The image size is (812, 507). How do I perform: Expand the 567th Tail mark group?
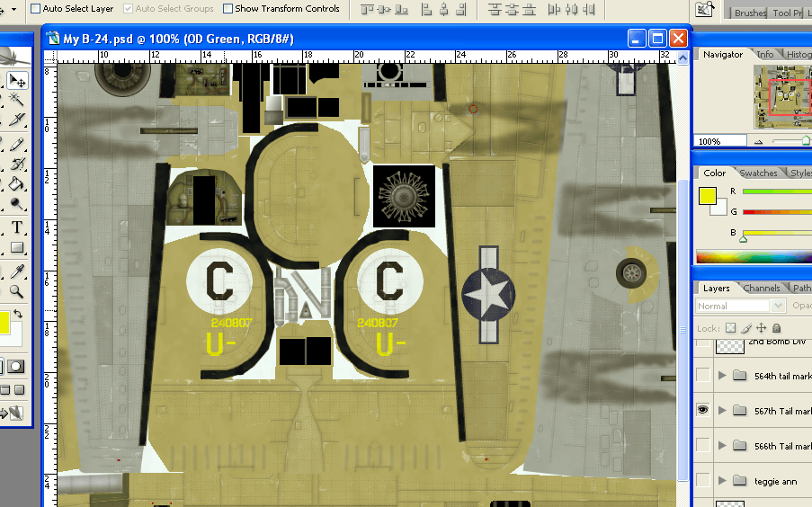(x=722, y=410)
